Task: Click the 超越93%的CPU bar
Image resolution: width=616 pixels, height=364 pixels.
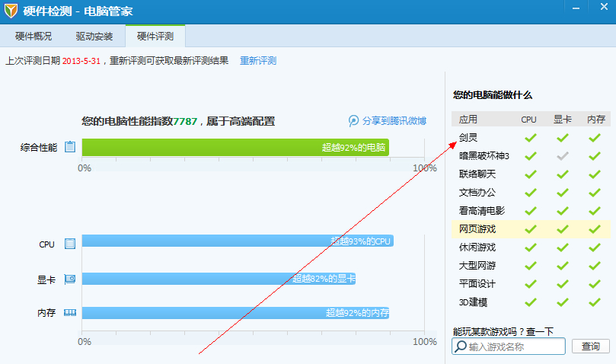Action: pos(238,241)
